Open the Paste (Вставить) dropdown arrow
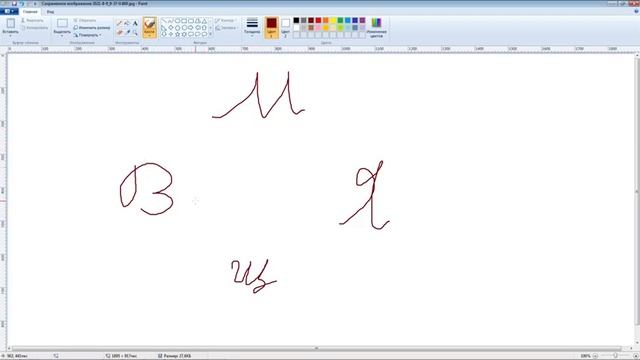Viewport: 640px width, 360px height. (x=11, y=36)
